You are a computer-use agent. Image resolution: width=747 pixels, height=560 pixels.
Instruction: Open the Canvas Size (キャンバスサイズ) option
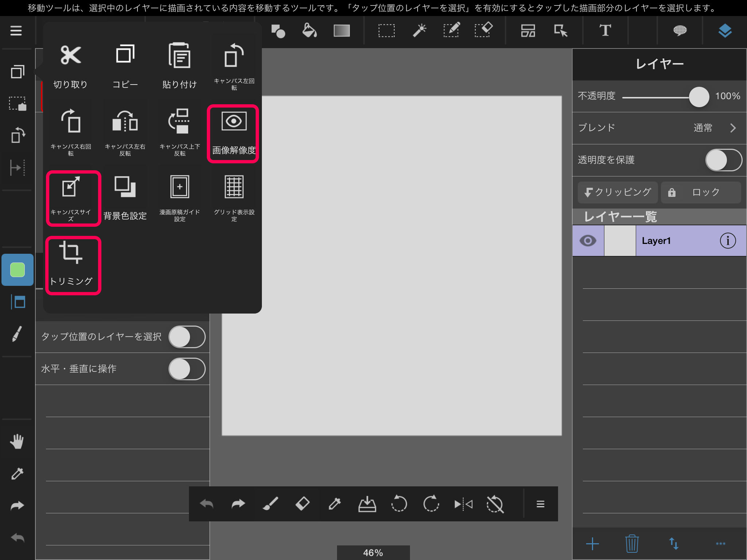73,198
